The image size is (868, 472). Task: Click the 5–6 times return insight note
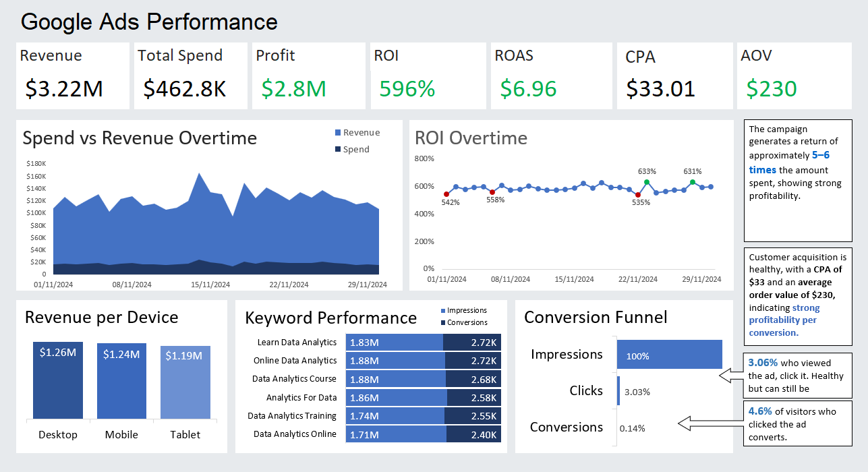coord(798,180)
